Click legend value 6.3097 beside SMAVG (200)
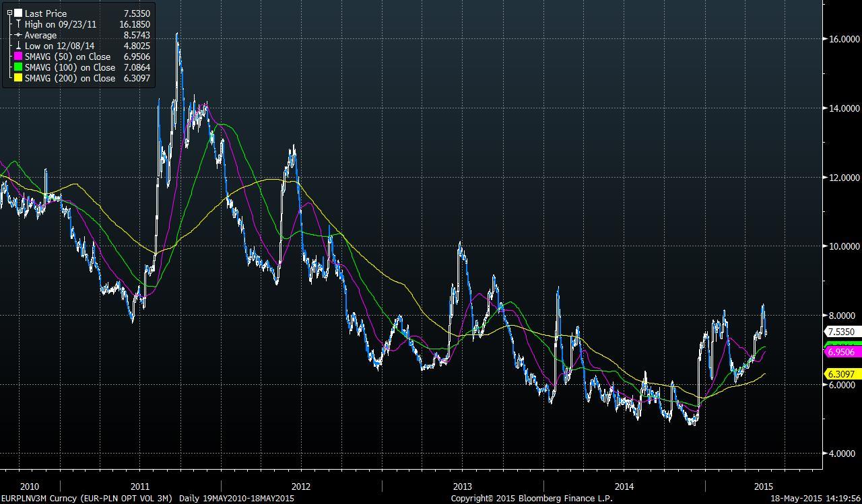862x504 pixels. (x=137, y=78)
